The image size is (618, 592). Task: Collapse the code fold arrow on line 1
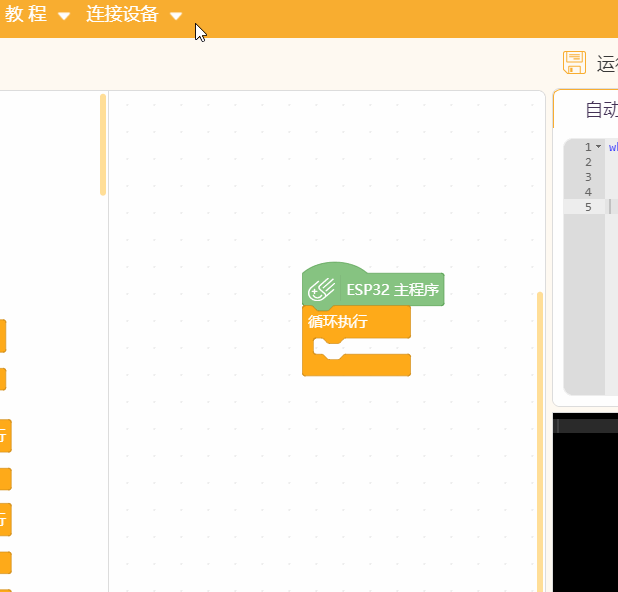click(x=598, y=147)
